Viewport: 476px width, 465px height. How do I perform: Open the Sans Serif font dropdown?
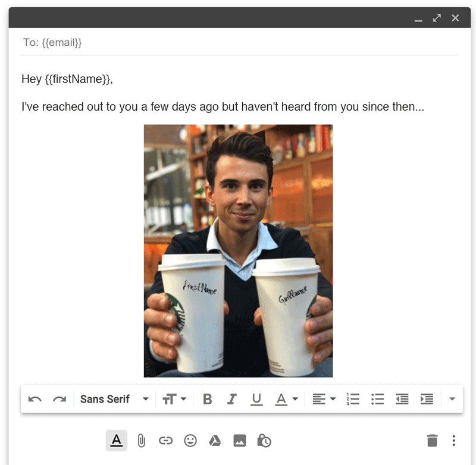[x=114, y=399]
